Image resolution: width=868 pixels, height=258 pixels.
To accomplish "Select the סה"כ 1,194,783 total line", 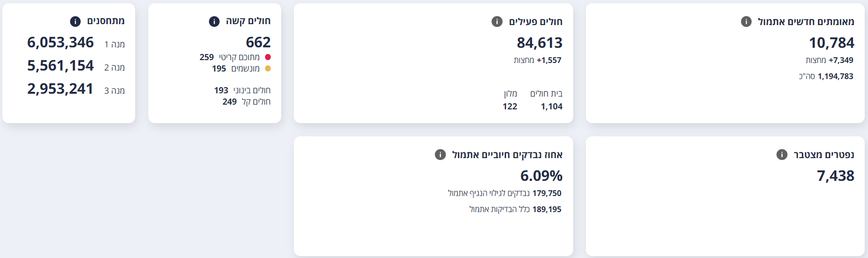I will (826, 76).
